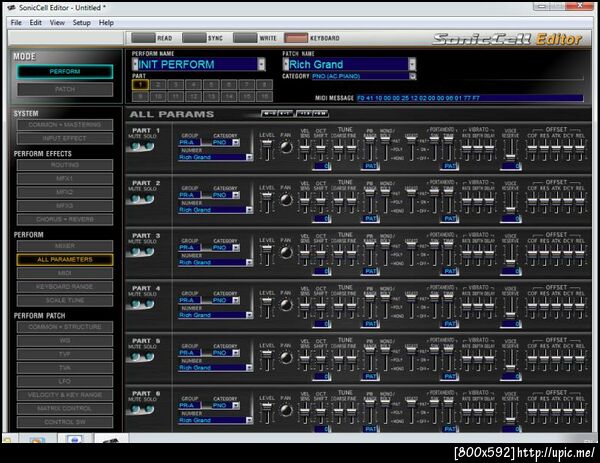Click the Part 6 PAN knob

(286, 410)
